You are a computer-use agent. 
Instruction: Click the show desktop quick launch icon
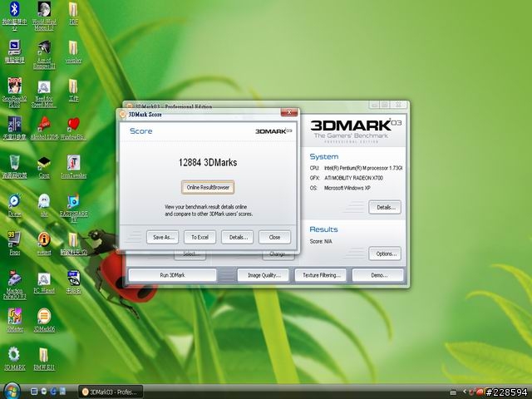click(34, 392)
